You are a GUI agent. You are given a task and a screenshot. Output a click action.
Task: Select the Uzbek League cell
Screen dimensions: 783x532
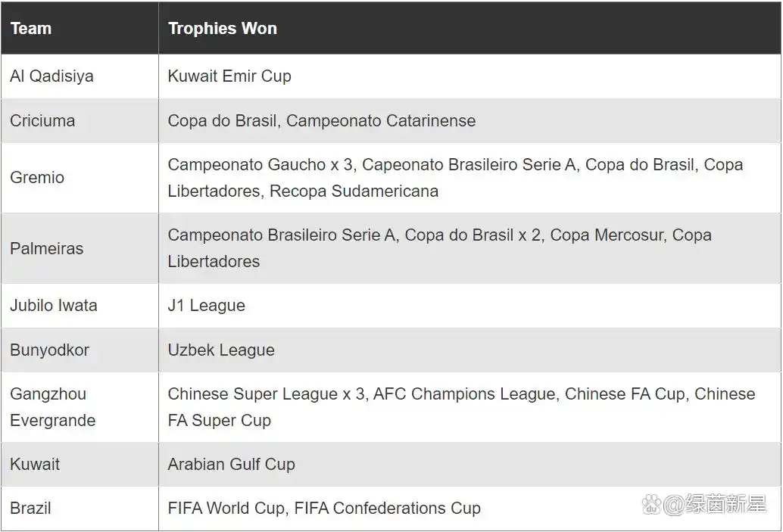470,350
